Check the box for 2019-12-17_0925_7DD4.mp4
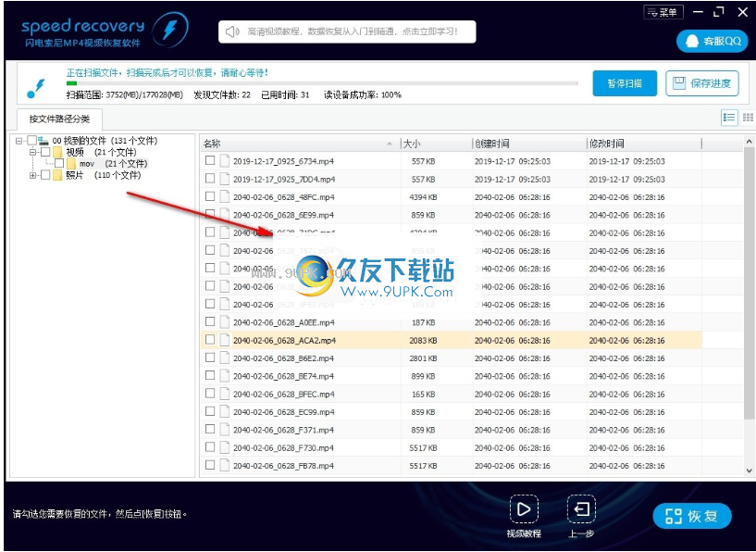This screenshot has height=552, width=756. tap(210, 178)
